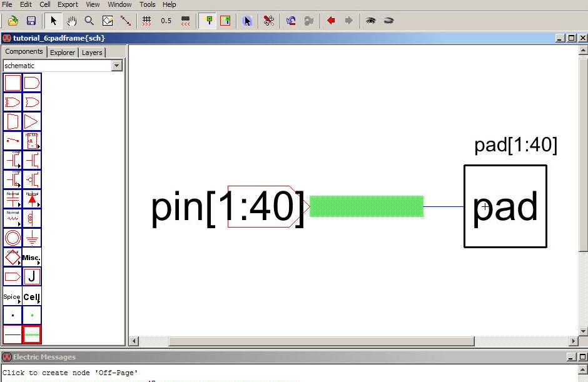Select the Pan hand tool

[x=71, y=21]
